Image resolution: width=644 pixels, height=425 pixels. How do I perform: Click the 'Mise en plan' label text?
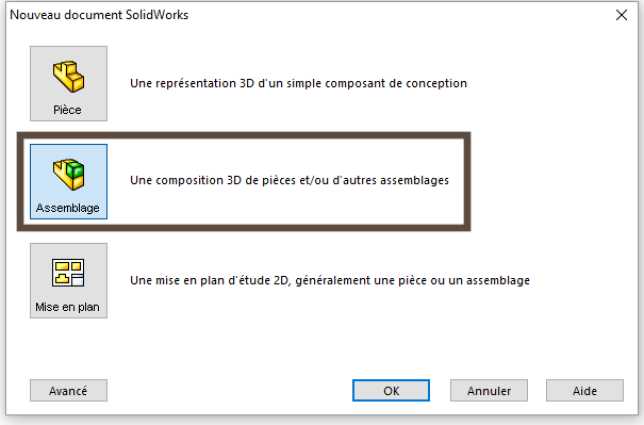(68, 307)
